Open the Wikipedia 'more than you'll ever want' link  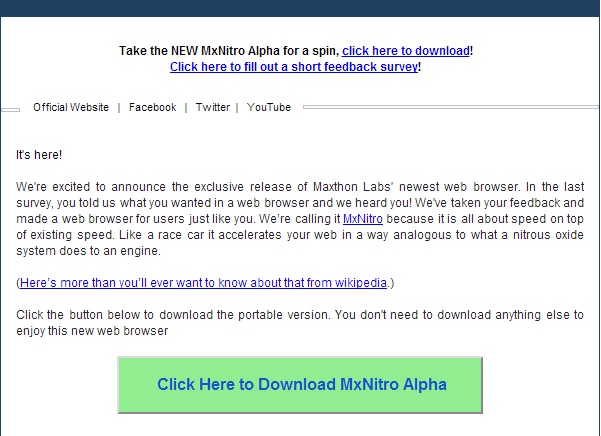(203, 283)
